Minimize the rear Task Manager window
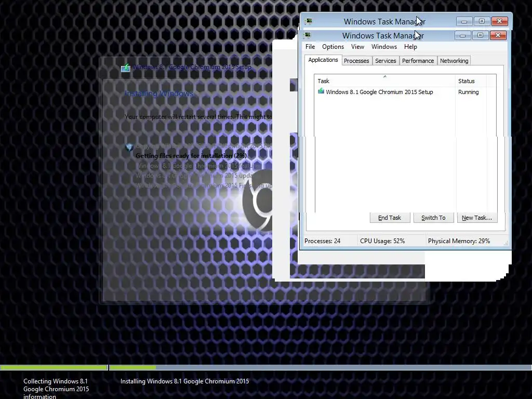532x399 pixels. [x=464, y=21]
